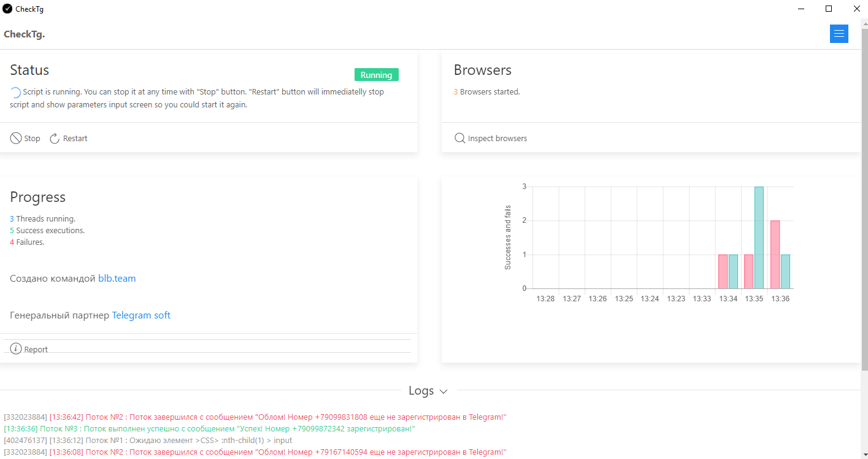
Task: Open the Report text link
Action: 36,349
